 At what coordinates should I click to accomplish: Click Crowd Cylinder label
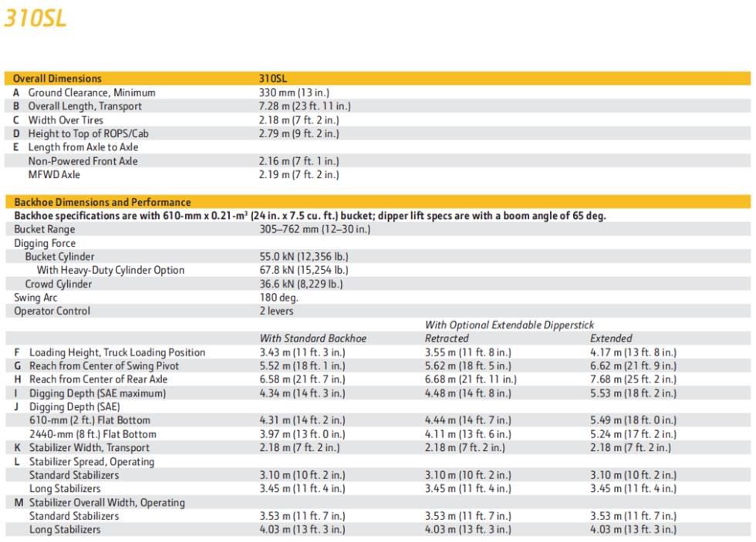59,284
